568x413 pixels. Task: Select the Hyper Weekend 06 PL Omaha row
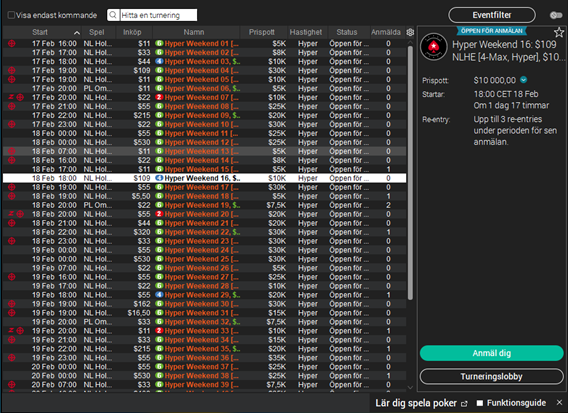coord(204,88)
